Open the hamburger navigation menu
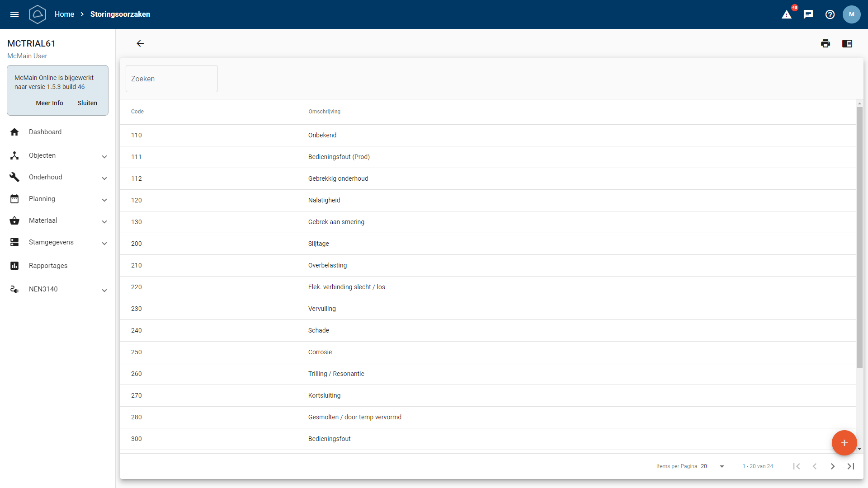Image resolution: width=868 pixels, height=488 pixels. point(14,14)
